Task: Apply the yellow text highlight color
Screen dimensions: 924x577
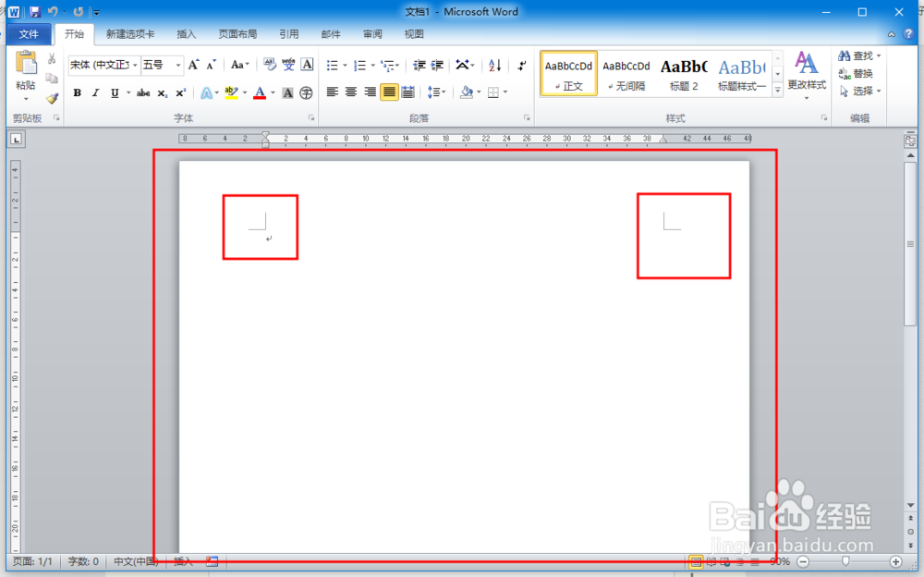Action: pos(231,92)
